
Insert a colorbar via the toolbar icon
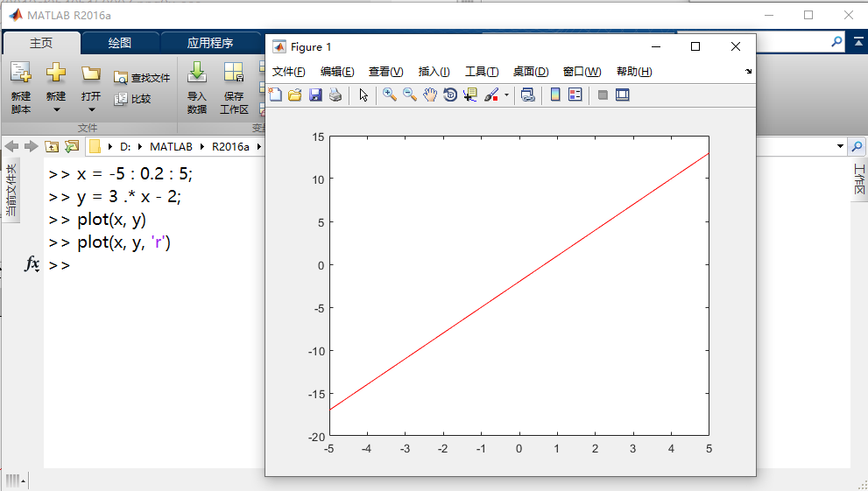555,95
